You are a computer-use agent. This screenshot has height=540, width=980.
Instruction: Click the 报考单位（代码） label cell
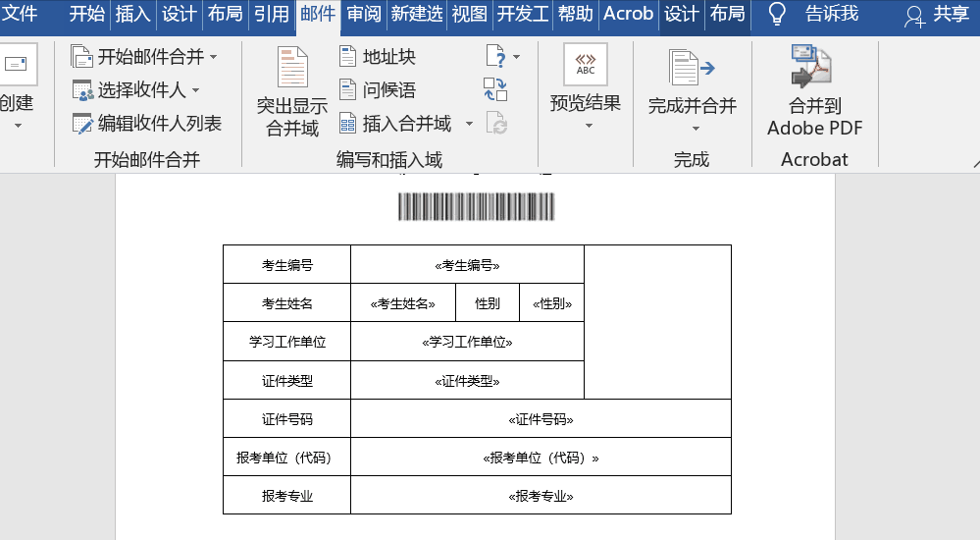coord(286,459)
